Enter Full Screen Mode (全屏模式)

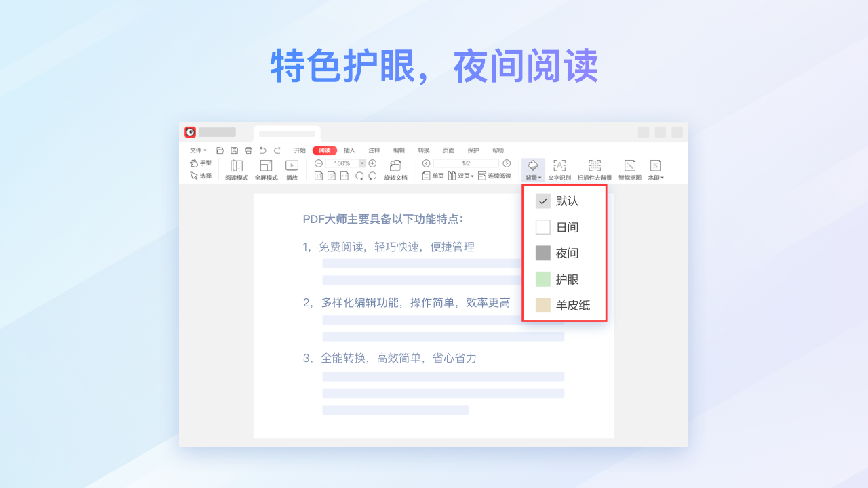pyautogui.click(x=266, y=166)
